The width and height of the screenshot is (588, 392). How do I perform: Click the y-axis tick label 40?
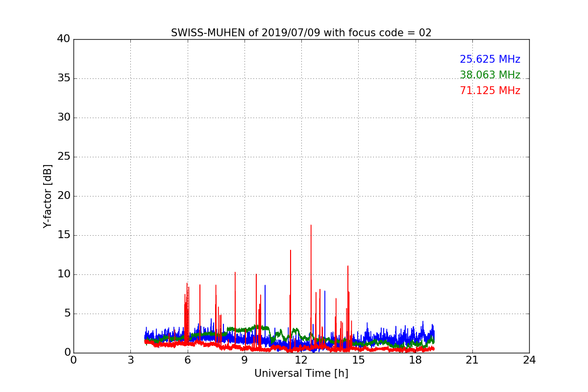pyautogui.click(x=64, y=39)
